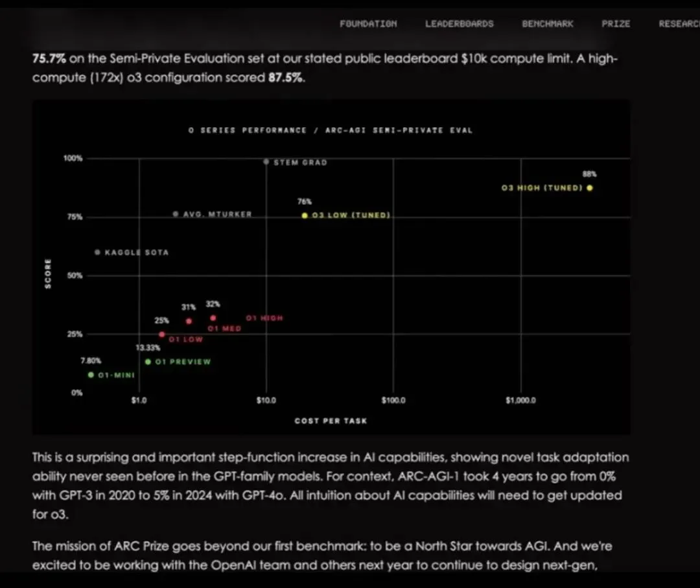
Task: Click the '100%' y-axis tick label
Action: 73,158
